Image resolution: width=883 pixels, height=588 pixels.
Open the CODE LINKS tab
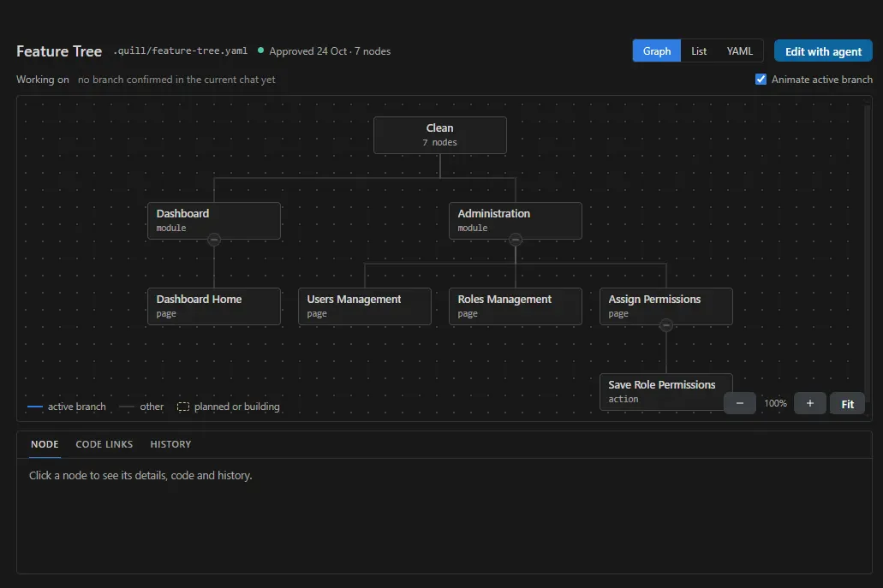(104, 444)
